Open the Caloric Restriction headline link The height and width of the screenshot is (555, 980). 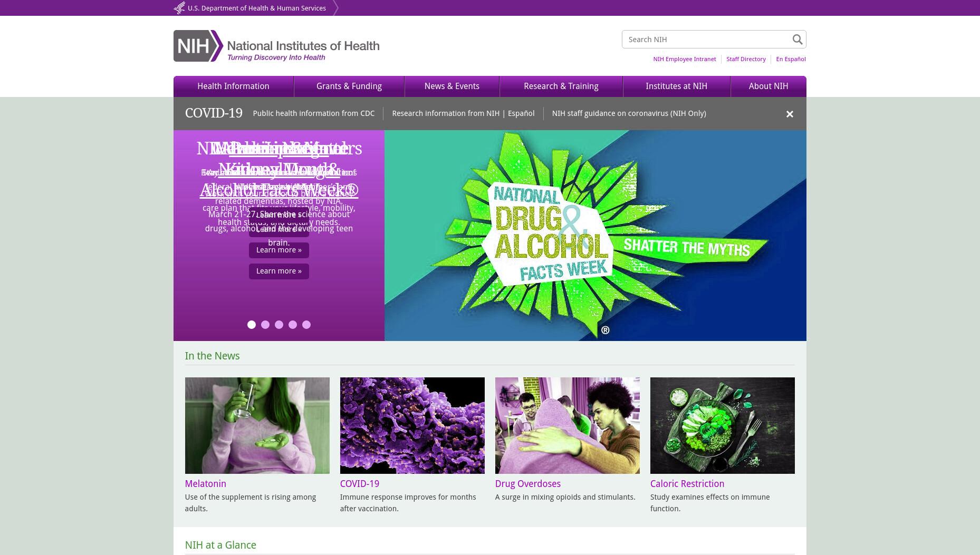click(687, 484)
